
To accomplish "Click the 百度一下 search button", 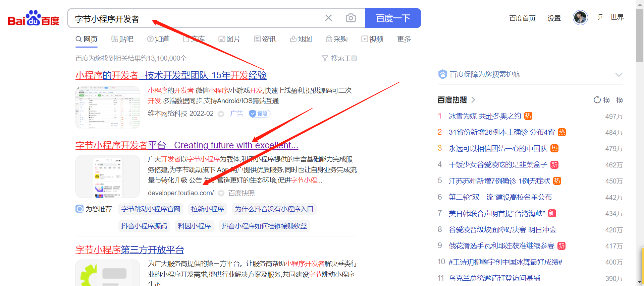I will point(393,18).
